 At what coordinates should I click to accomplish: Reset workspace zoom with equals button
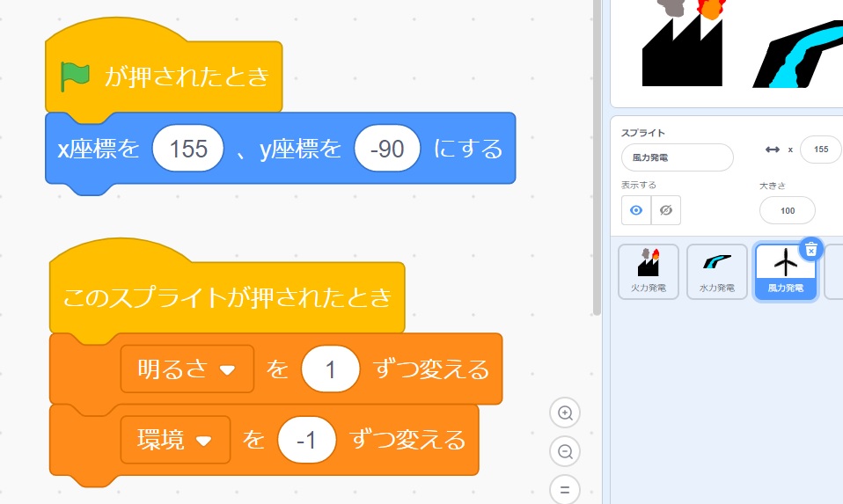pyautogui.click(x=565, y=490)
